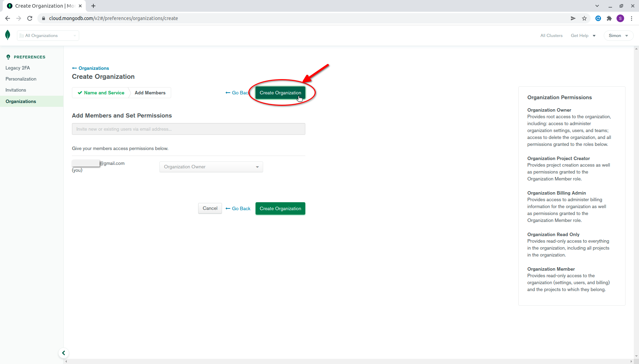
Task: Click the Organization Billing Admin title
Action: click(x=556, y=193)
